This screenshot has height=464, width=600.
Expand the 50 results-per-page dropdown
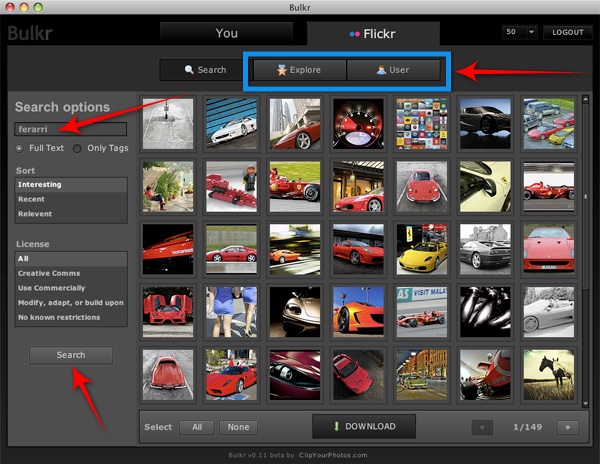pyautogui.click(x=520, y=32)
